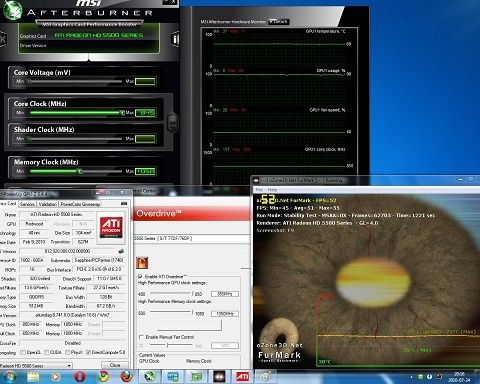Viewport: 480px width, 384px height.
Task: Open the Graphics Card tab in GPU-Z
Action: (x=8, y=204)
